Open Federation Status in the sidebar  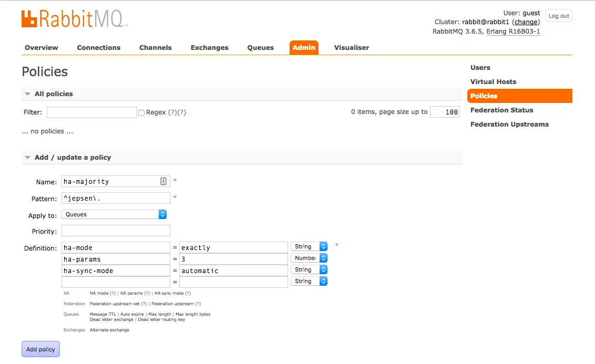tap(501, 110)
